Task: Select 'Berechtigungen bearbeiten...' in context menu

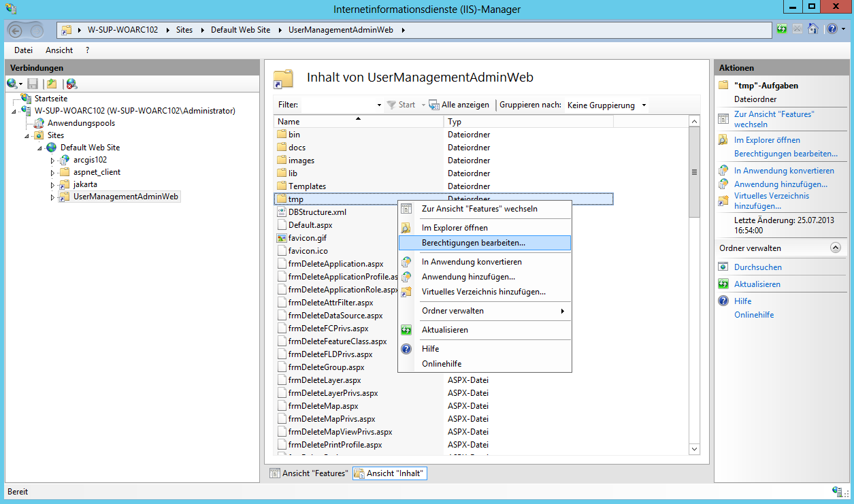Action: click(473, 243)
